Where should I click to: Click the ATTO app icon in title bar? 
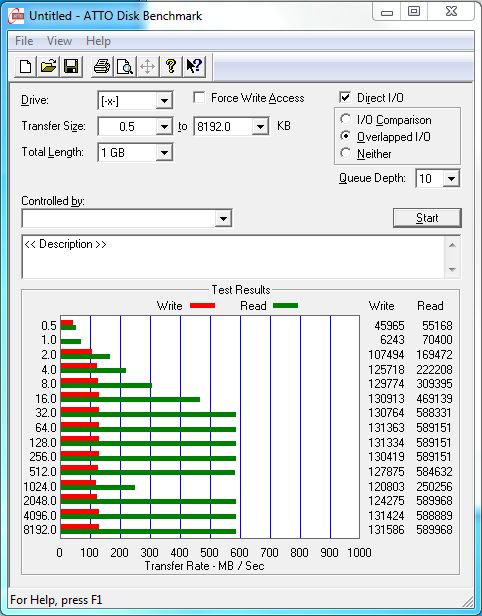[16, 16]
